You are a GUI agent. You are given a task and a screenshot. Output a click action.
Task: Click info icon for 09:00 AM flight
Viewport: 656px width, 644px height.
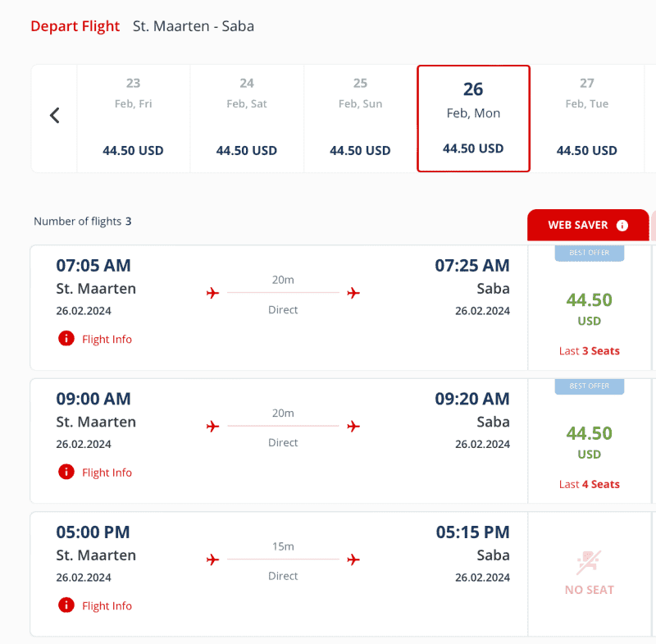tap(66, 472)
